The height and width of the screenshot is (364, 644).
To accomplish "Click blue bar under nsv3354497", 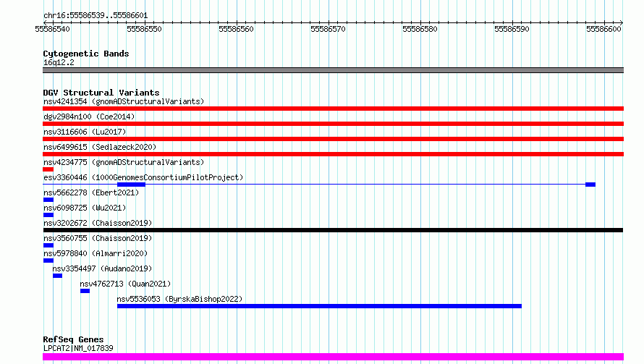I will 57,276.
